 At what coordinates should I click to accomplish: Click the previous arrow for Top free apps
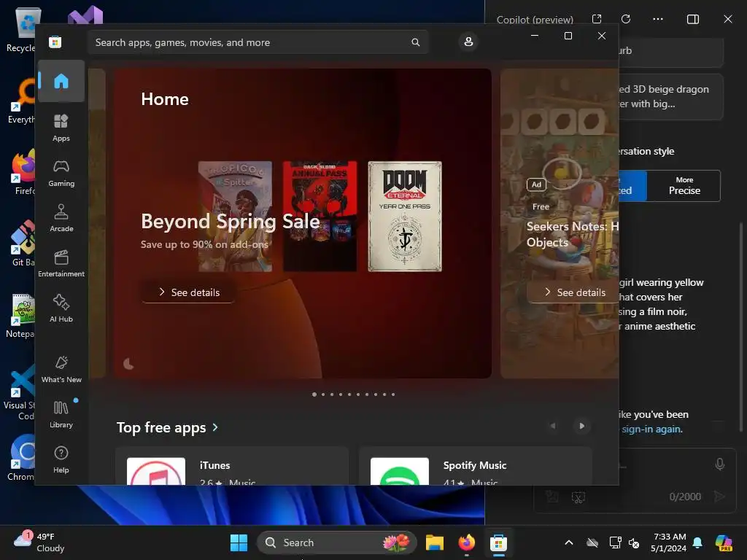coord(553,426)
